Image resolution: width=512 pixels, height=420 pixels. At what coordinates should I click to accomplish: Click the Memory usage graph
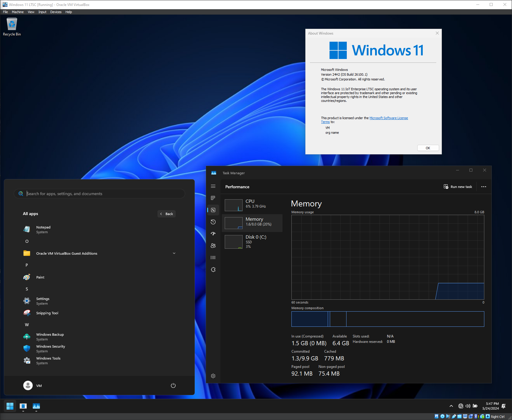click(388, 257)
